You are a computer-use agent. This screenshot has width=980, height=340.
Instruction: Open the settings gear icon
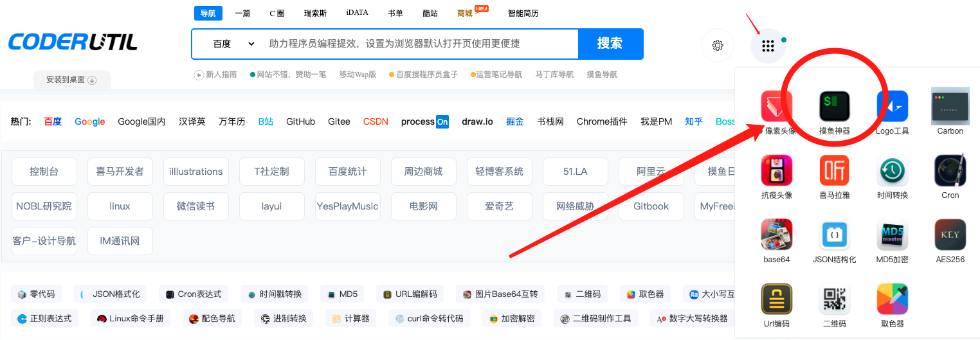click(718, 46)
